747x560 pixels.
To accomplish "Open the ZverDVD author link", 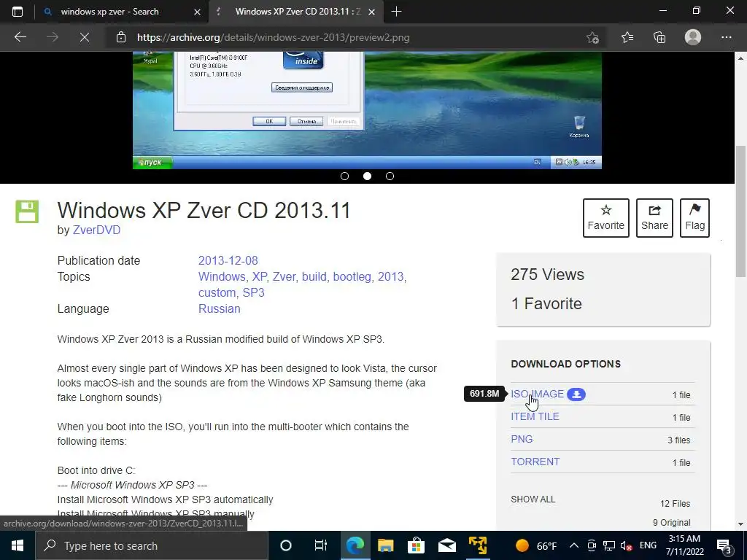I will tap(96, 230).
